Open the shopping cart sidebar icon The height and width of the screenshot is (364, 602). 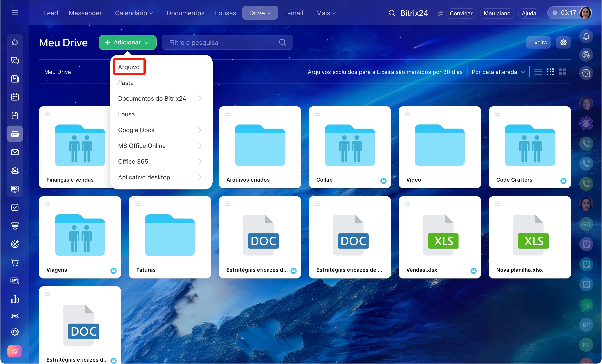[x=15, y=262]
